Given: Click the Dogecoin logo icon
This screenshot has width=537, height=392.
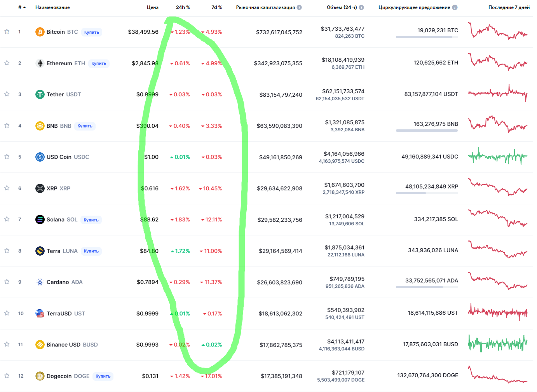Looking at the screenshot, I should point(40,376).
